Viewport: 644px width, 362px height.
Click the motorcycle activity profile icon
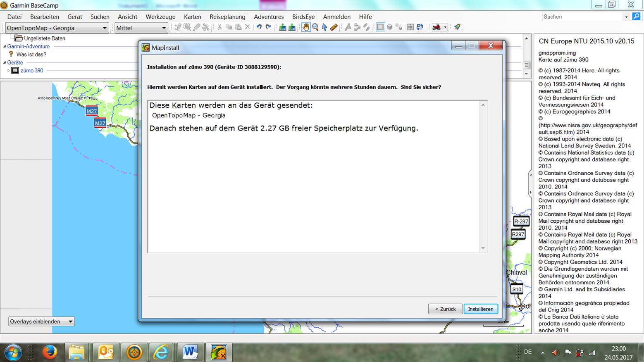pos(436,27)
